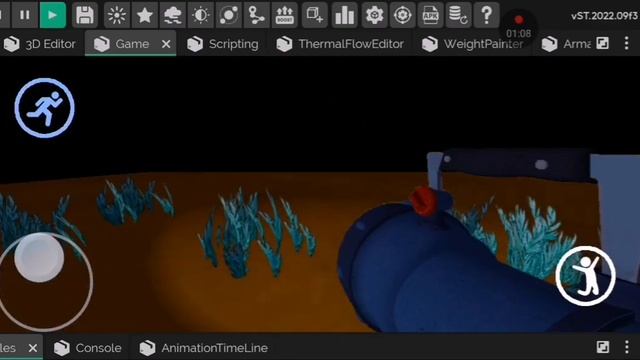Screen dimensions: 640x360
Task: Maximize the bottom panel
Action: point(602,347)
